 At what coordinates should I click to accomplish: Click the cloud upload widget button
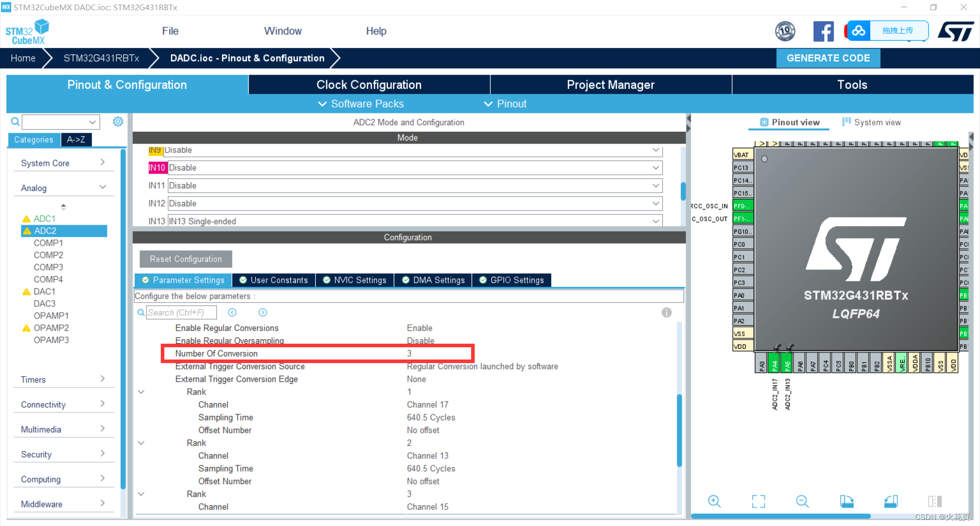[x=887, y=31]
